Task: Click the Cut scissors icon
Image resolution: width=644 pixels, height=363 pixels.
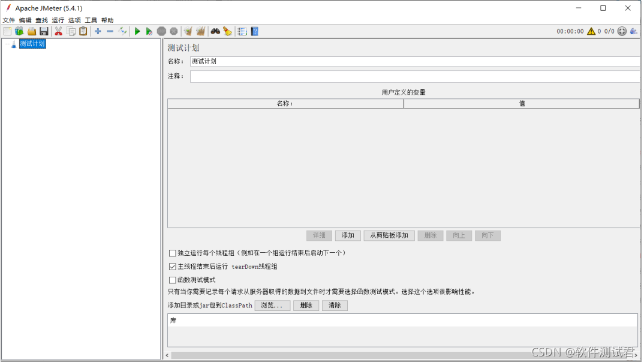Action: [x=58, y=31]
